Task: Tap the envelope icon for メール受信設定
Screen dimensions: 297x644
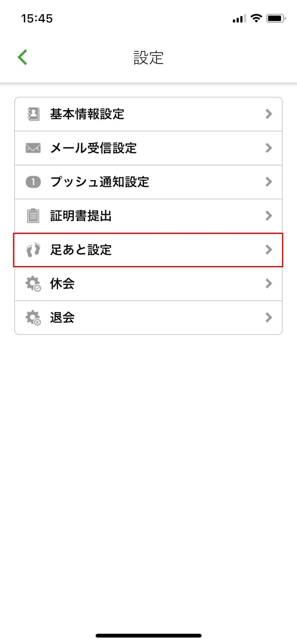Action: (33, 148)
